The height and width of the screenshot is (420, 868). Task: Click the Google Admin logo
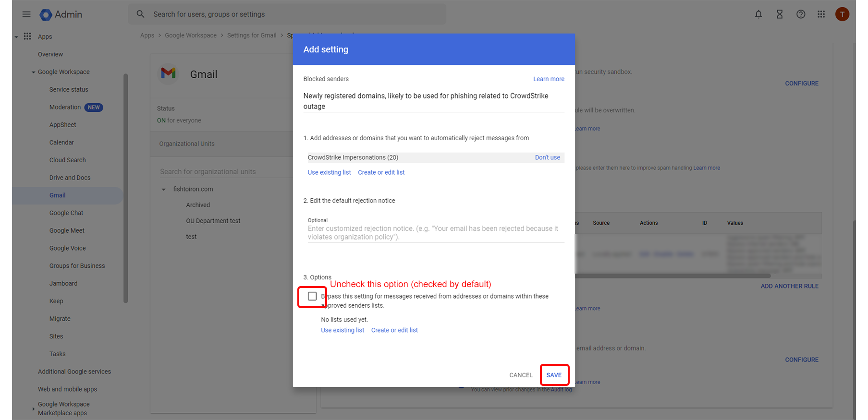46,15
